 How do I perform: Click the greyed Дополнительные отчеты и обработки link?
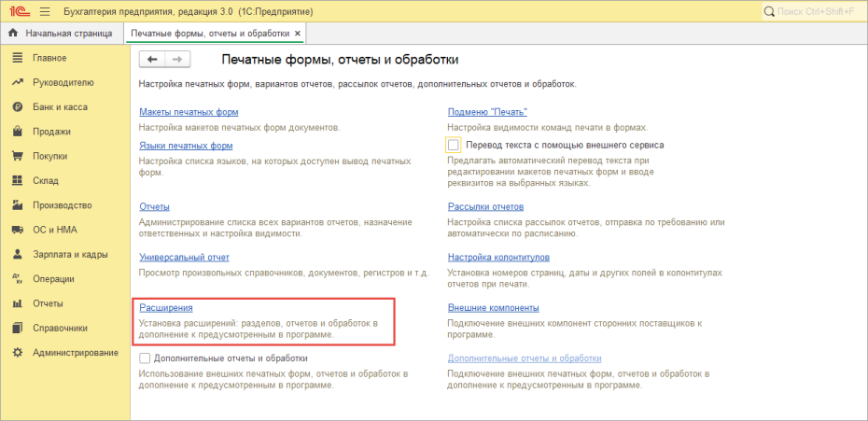coord(525,358)
